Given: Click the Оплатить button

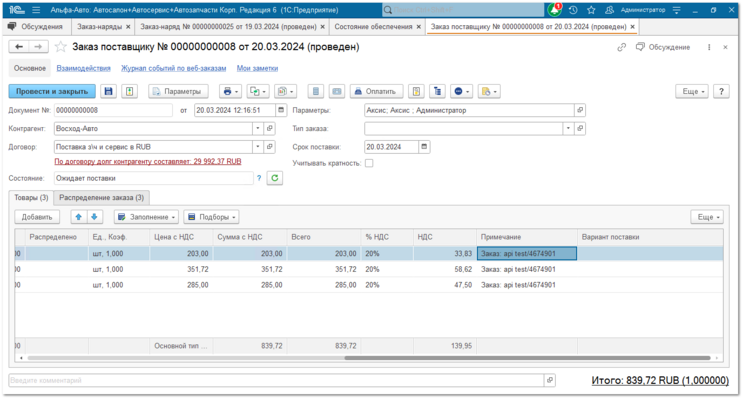Looking at the screenshot, I should (376, 91).
